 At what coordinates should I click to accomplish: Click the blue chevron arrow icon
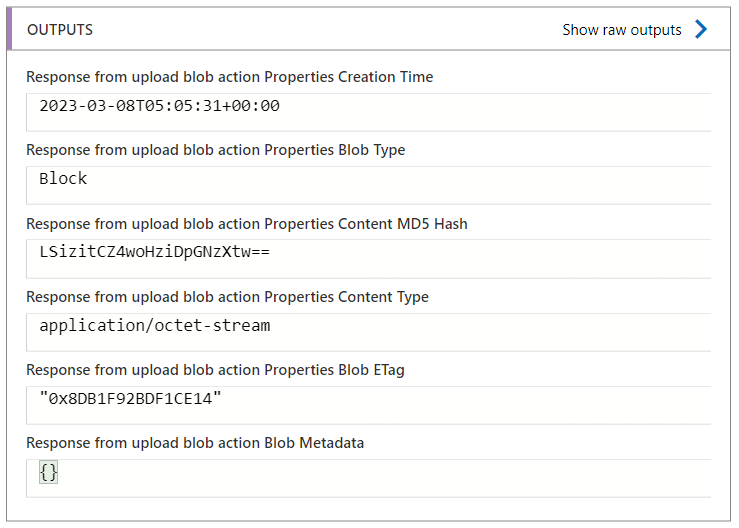click(701, 29)
